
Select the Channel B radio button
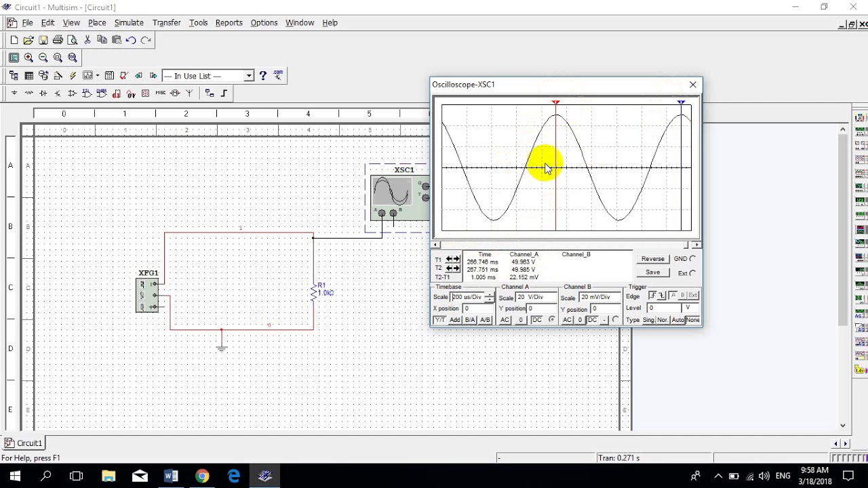(x=615, y=319)
